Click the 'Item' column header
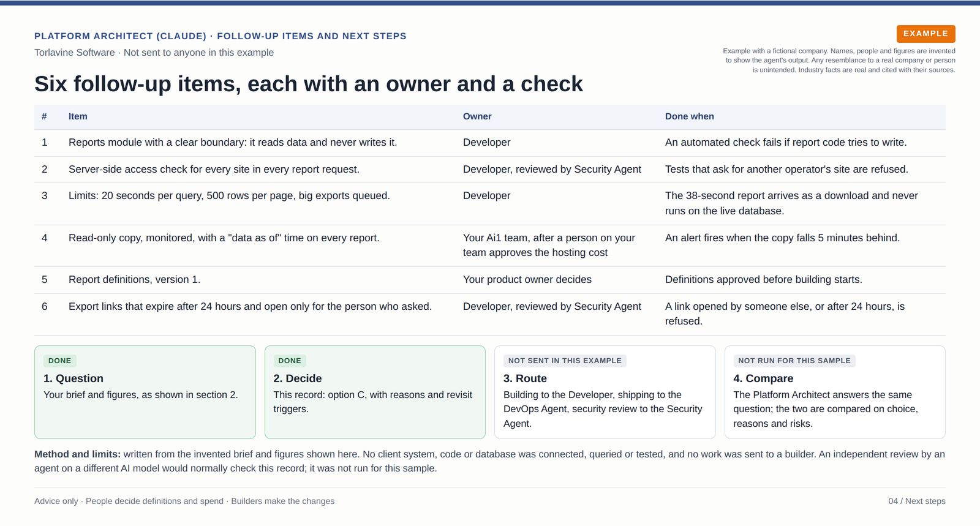 tap(78, 116)
